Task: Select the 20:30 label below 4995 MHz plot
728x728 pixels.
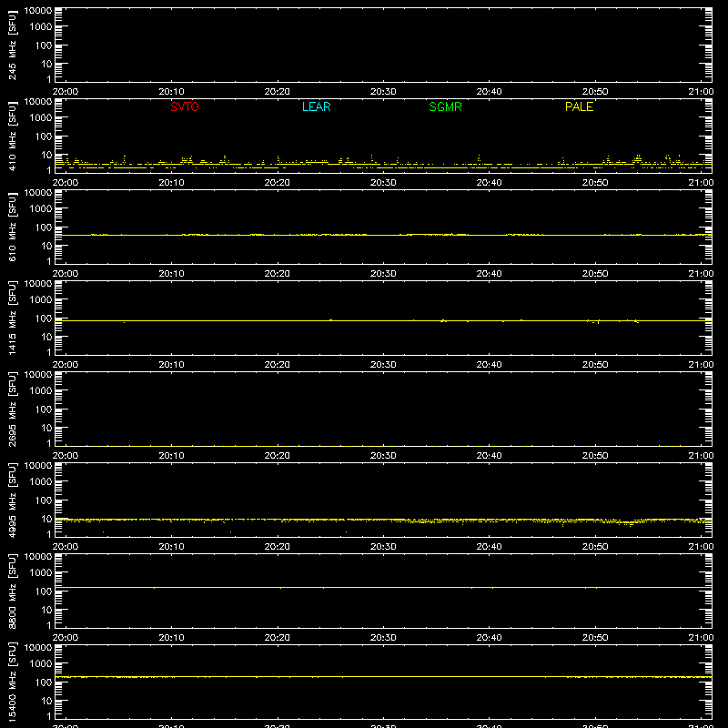Action: 383,547
